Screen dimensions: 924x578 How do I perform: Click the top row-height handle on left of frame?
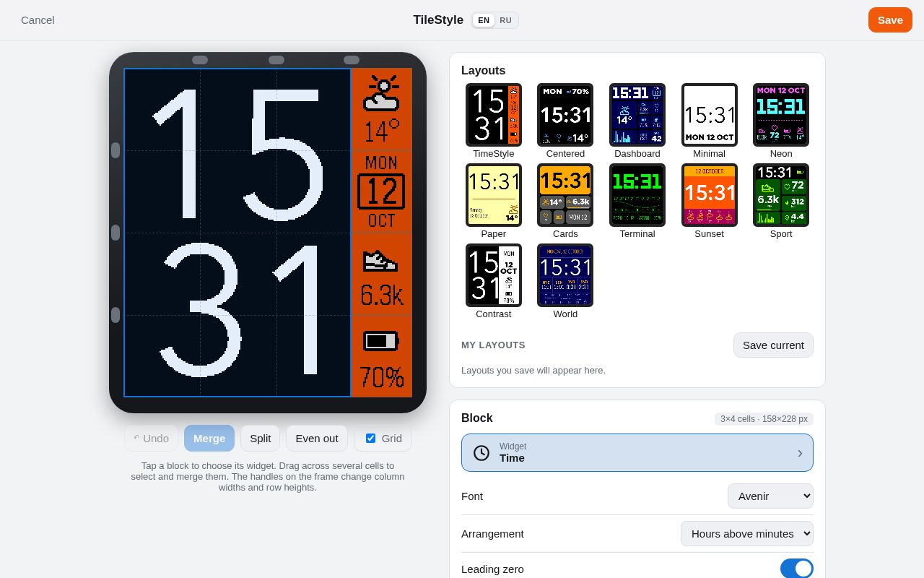[115, 150]
